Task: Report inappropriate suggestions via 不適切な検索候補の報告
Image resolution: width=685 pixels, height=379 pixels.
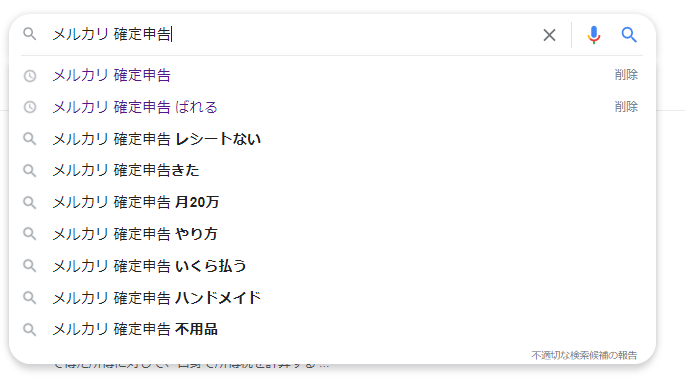Action: tap(584, 355)
